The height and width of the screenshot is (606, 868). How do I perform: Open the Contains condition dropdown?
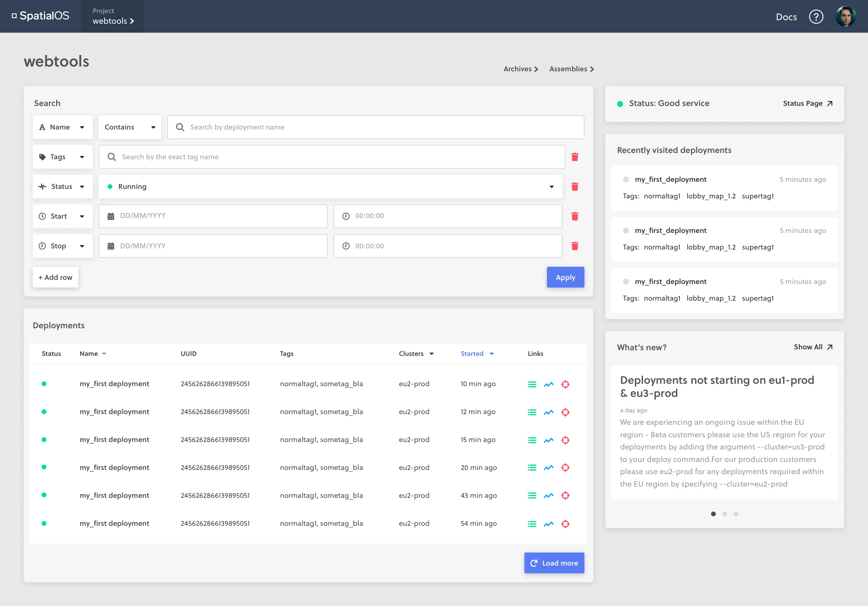tap(130, 127)
